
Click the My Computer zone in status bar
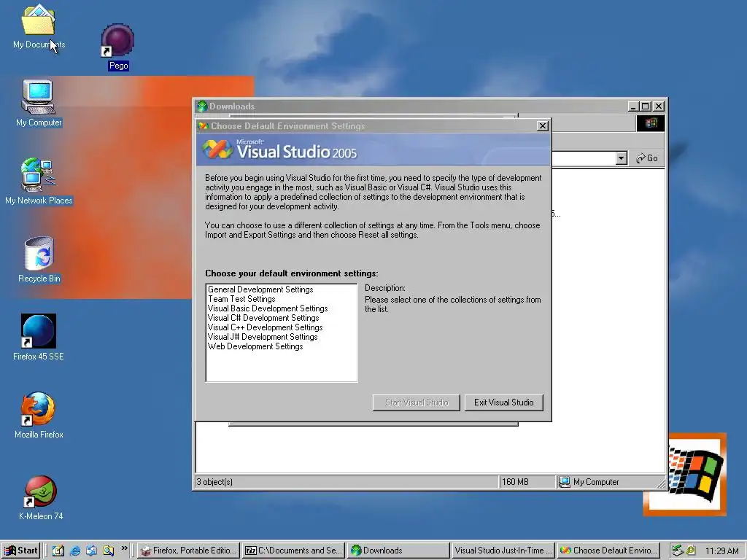coord(610,482)
